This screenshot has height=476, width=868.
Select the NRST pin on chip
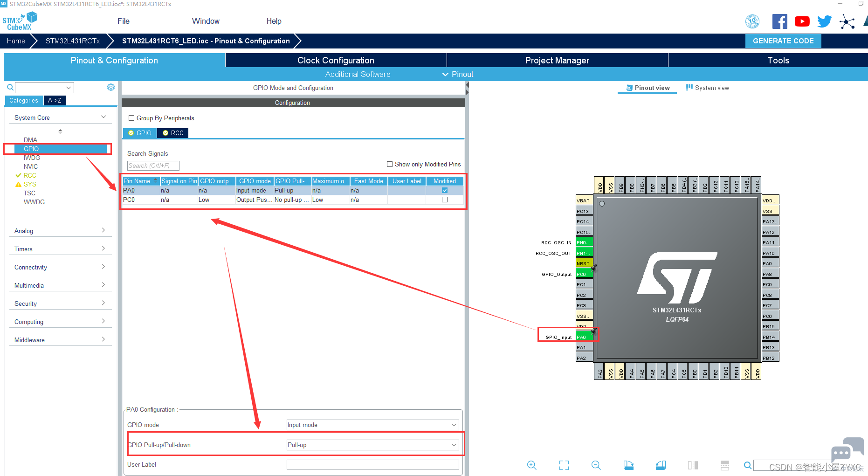585,263
